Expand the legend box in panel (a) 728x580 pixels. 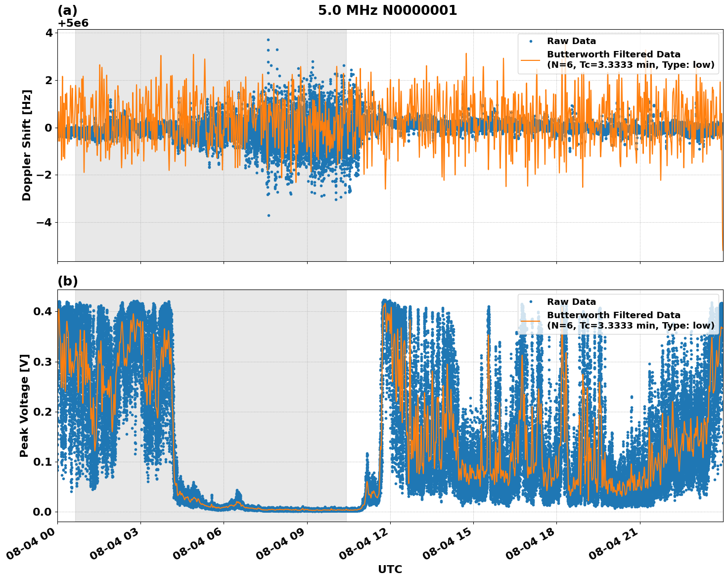pyautogui.click(x=618, y=52)
